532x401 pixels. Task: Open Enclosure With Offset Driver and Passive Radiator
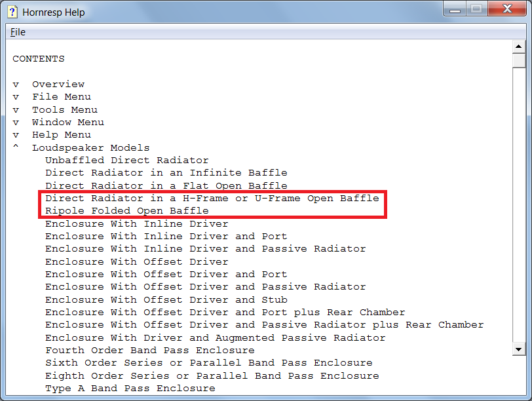click(206, 287)
